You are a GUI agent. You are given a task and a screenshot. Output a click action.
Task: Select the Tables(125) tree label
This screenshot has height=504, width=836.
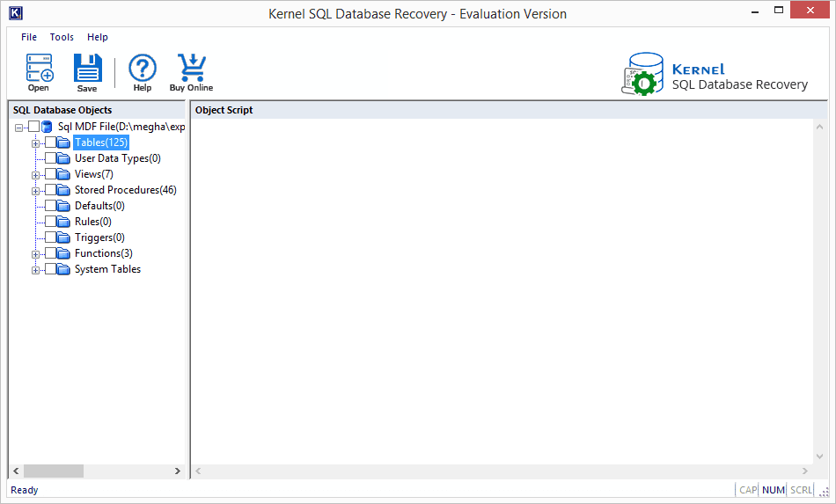pyautogui.click(x=101, y=142)
